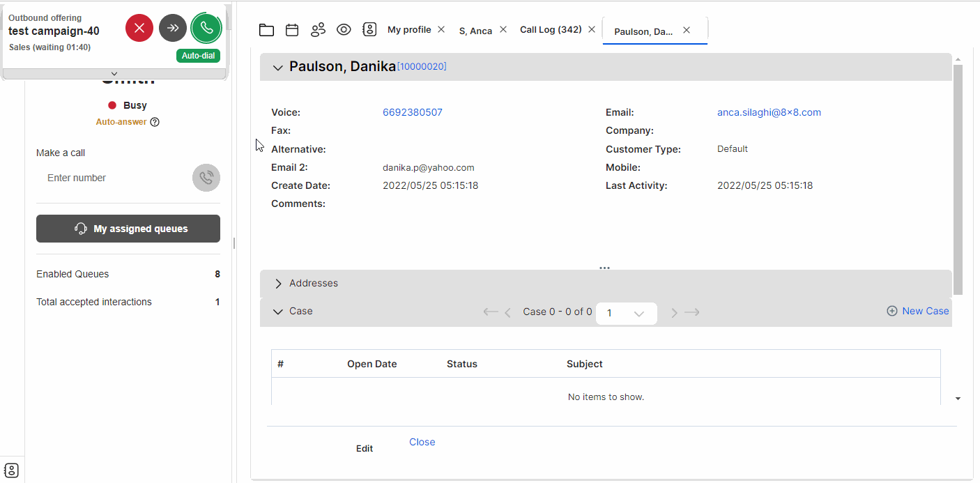
Task: Click the Auto-answer label
Action: [121, 122]
